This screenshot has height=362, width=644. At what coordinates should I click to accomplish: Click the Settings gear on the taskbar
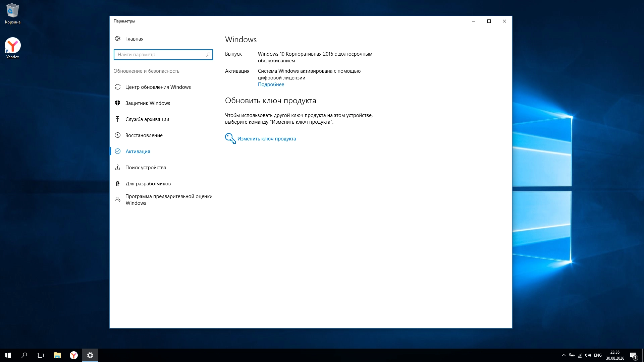click(x=90, y=355)
